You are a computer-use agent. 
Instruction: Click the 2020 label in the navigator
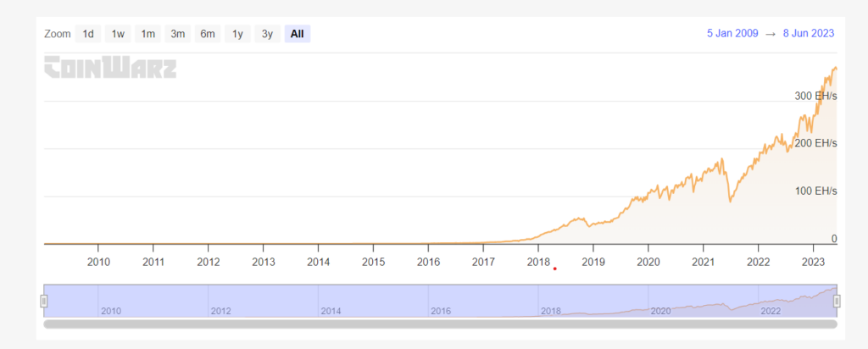661,312
